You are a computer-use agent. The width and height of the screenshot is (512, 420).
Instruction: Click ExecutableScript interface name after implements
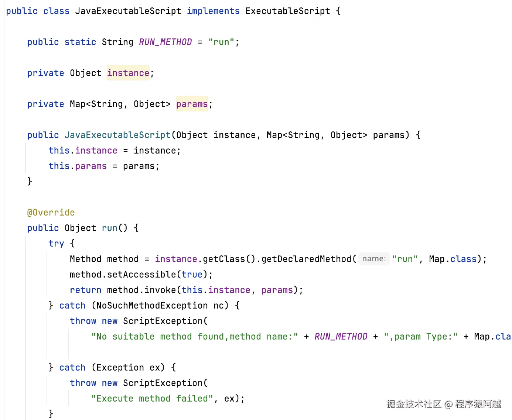[287, 11]
